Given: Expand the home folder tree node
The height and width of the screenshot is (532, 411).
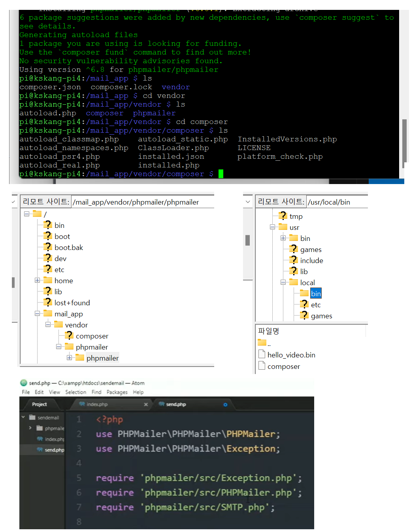Looking at the screenshot, I should tap(38, 280).
